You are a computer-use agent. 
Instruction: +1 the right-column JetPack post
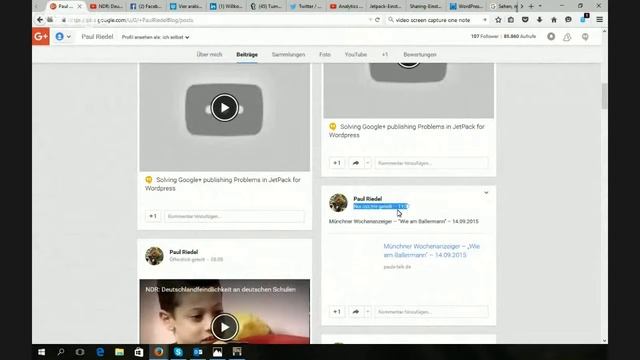[x=337, y=163]
